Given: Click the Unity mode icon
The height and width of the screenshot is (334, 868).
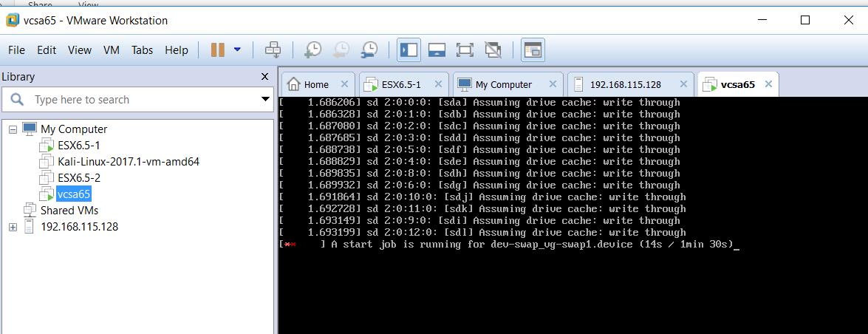Looking at the screenshot, I should coord(493,50).
